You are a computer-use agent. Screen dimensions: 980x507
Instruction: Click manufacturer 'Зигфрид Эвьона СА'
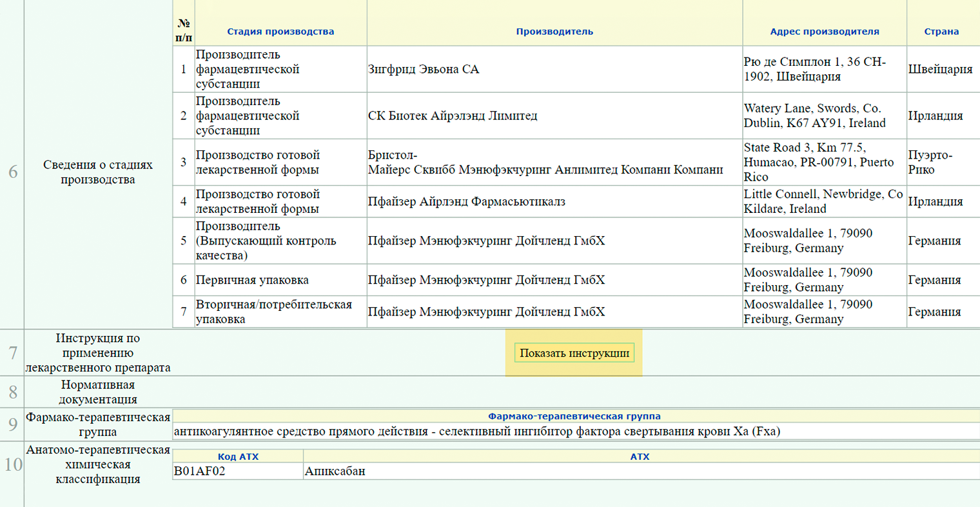[424, 69]
